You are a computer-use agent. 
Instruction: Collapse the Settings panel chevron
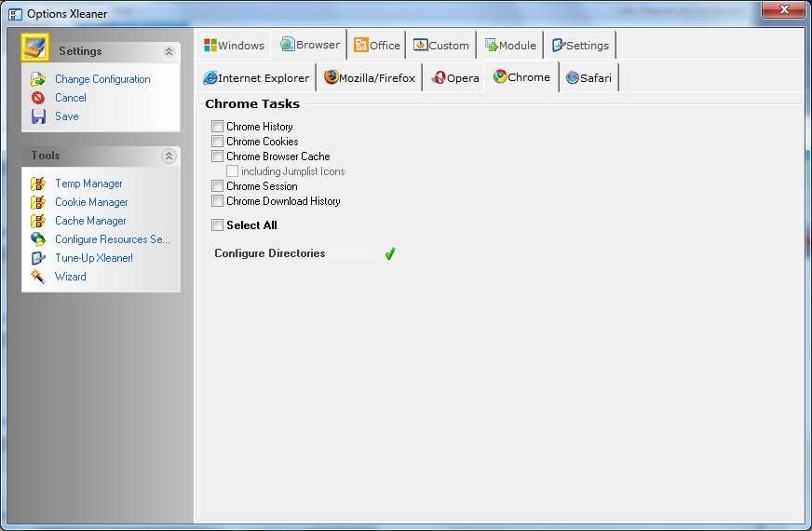pyautogui.click(x=169, y=51)
